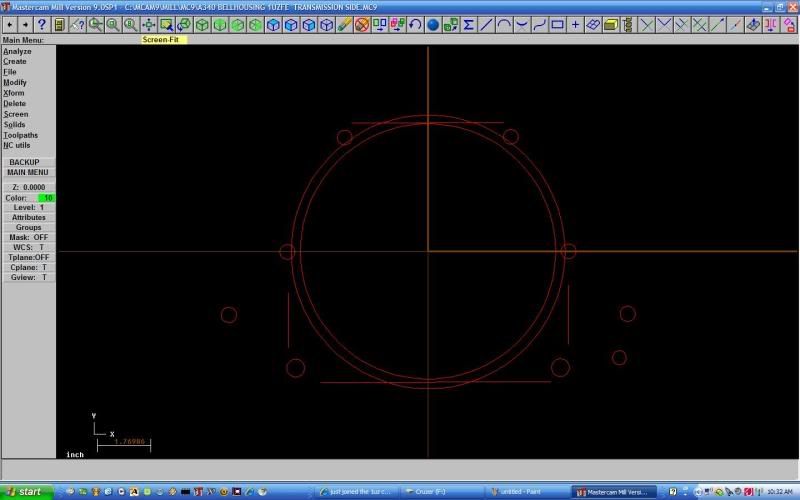Click the trim/extend blue toolbar icon
800x500 pixels.
pos(646,24)
